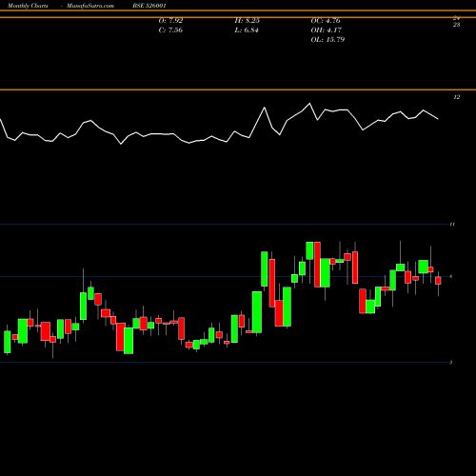
Task: Click the "OC: 4.76" reading
Action: point(326,21)
